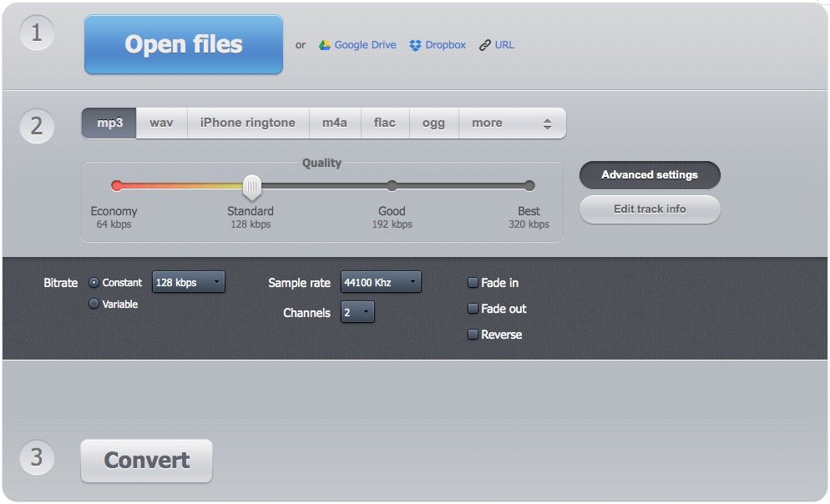The width and height of the screenshot is (830, 504).
Task: Click the 192 kbps label
Action: (392, 224)
